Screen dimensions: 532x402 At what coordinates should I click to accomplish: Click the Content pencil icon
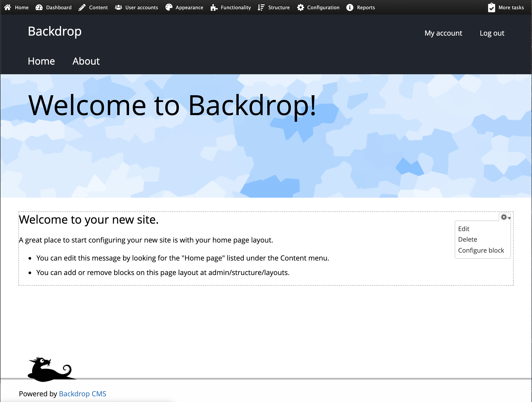tap(82, 7)
